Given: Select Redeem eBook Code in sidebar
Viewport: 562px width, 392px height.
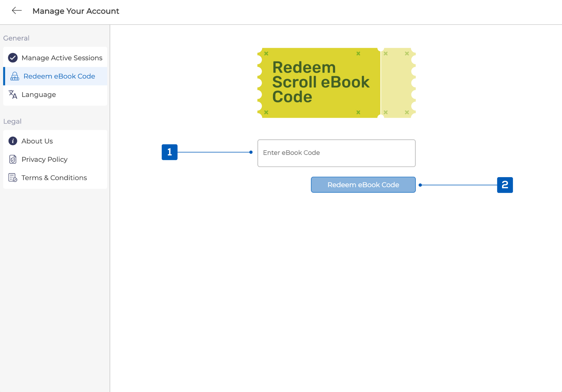Looking at the screenshot, I should pos(59,76).
